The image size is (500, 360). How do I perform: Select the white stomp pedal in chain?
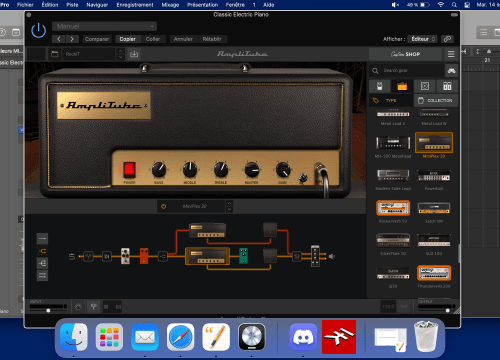[125, 256]
